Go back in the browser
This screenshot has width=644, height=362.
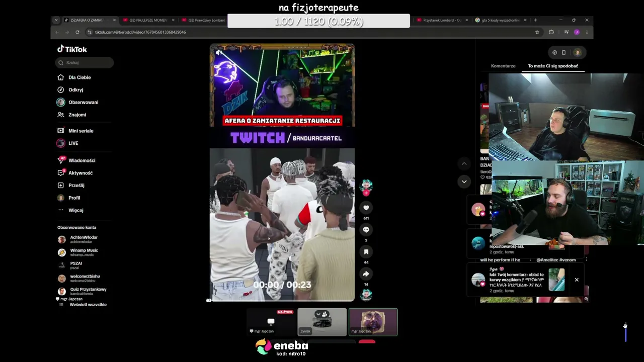[x=57, y=32]
